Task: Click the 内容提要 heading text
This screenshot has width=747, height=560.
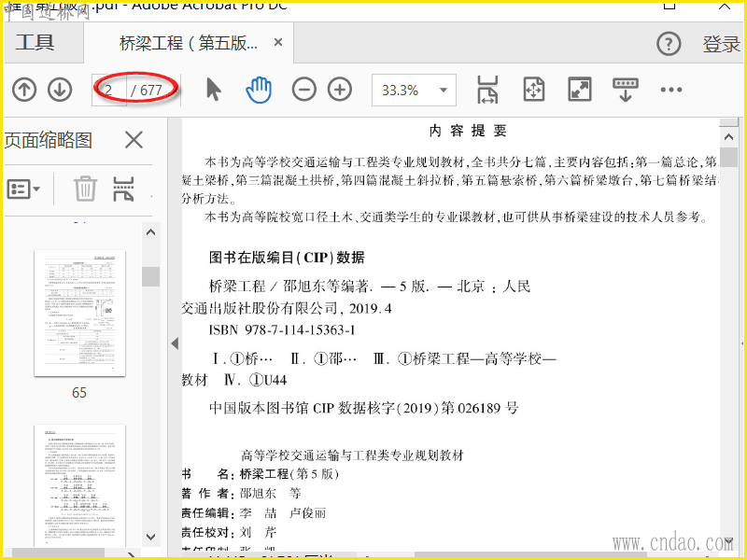Action: pos(468,131)
